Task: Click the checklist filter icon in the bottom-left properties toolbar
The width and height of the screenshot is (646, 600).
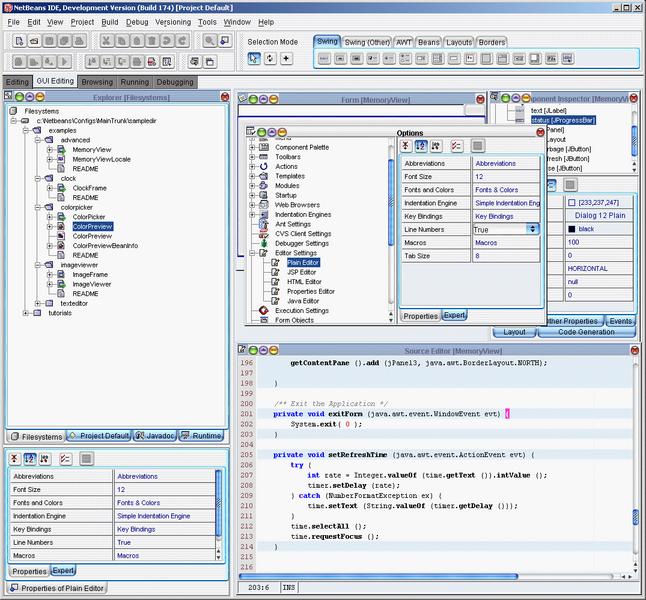Action: pos(66,459)
